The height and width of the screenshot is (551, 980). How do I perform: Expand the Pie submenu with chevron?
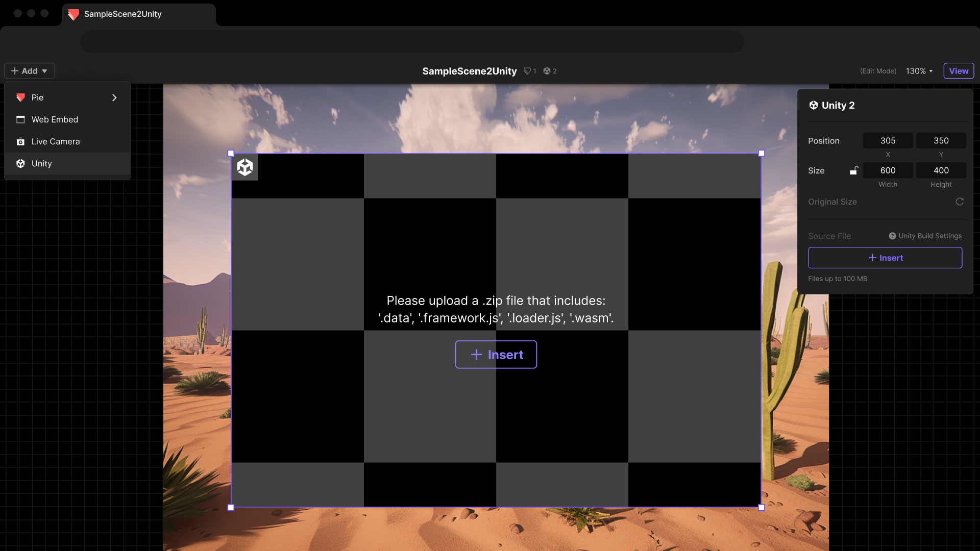pos(114,97)
